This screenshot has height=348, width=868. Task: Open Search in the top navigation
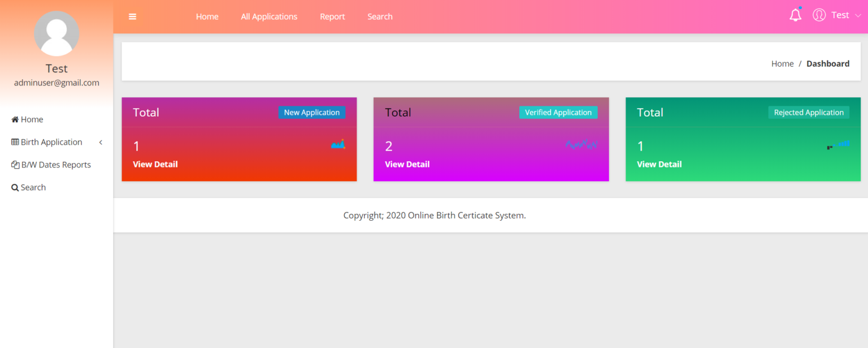click(x=380, y=16)
